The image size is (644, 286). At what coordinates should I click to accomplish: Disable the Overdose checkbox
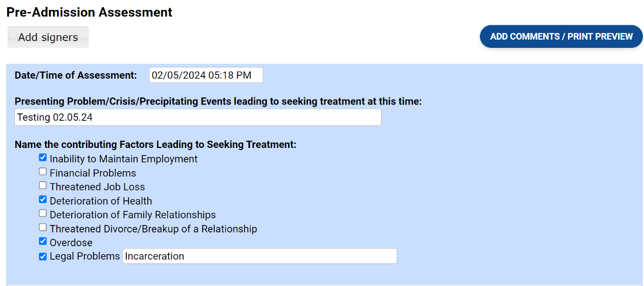[43, 241]
